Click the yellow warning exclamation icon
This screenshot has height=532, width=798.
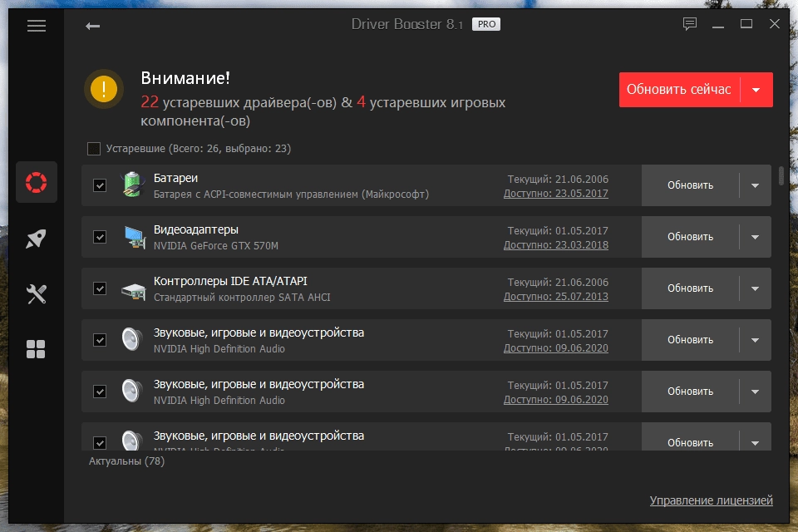click(104, 89)
